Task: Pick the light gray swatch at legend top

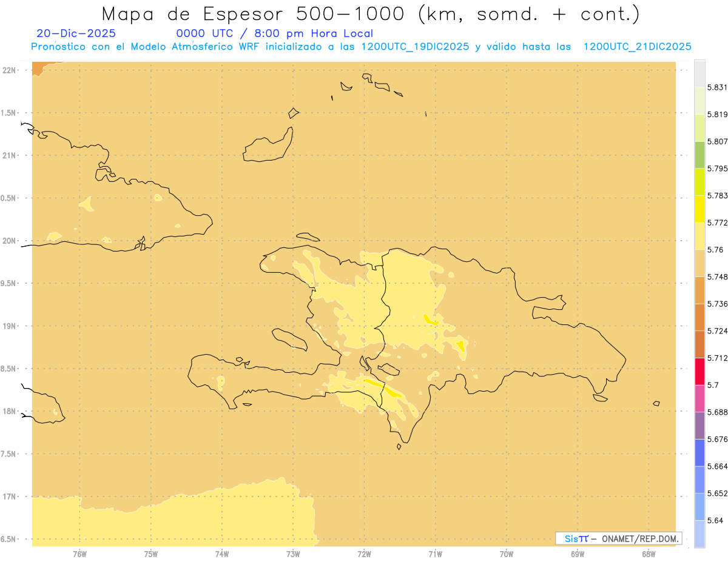Action: (x=699, y=73)
